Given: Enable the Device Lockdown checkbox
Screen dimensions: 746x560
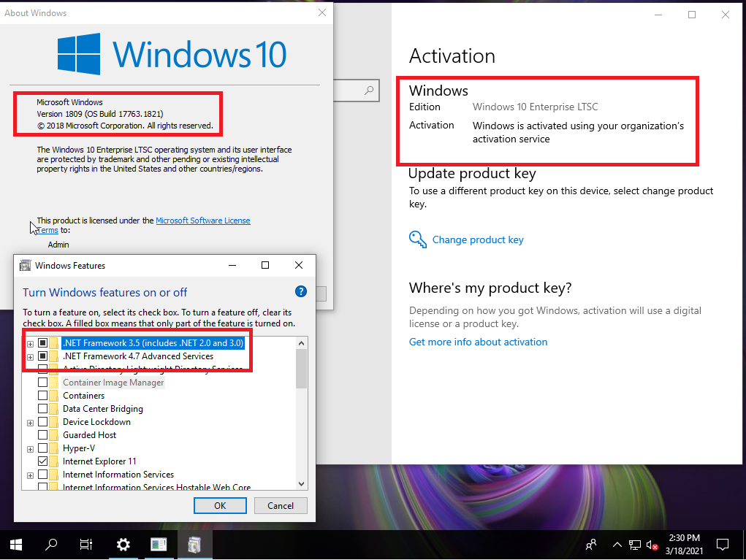Looking at the screenshot, I should pos(43,422).
